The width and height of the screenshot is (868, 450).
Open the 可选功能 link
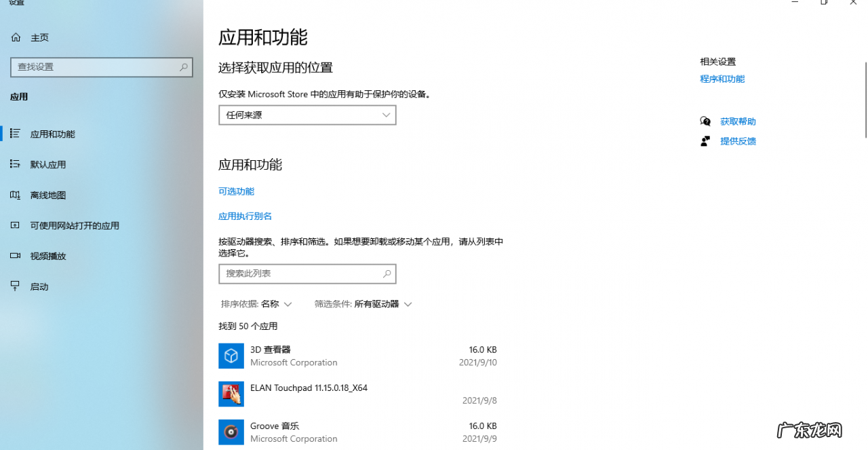coord(236,191)
